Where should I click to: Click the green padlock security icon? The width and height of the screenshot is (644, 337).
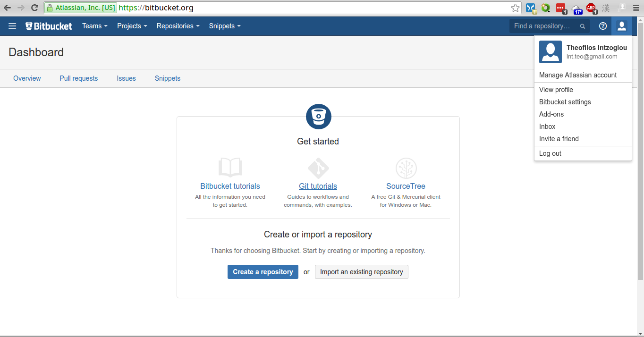click(x=50, y=8)
